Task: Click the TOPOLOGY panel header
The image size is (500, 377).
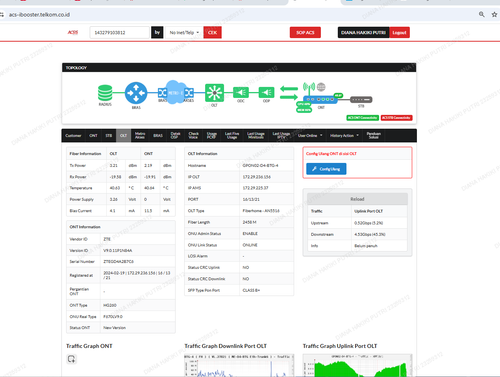Action: click(x=239, y=68)
